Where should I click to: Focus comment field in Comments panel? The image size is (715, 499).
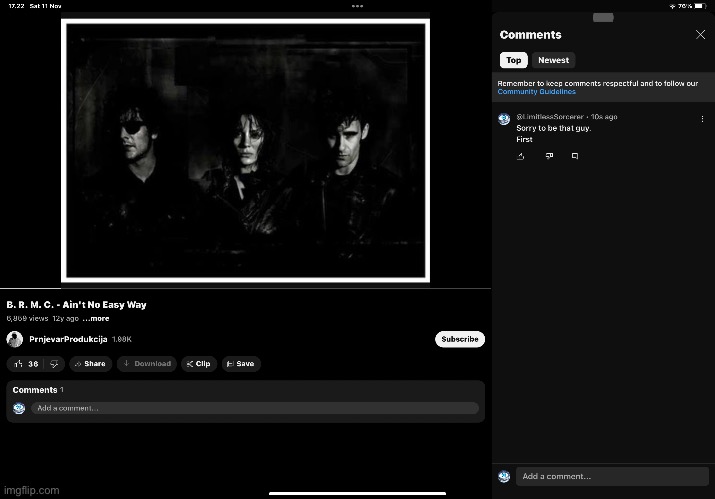coord(612,476)
